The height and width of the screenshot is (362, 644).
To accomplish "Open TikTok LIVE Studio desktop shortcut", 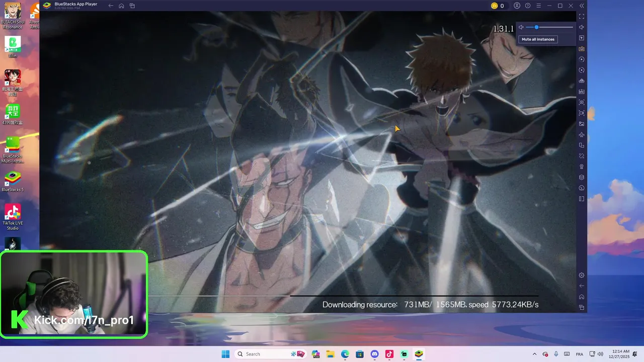I will point(13,217).
